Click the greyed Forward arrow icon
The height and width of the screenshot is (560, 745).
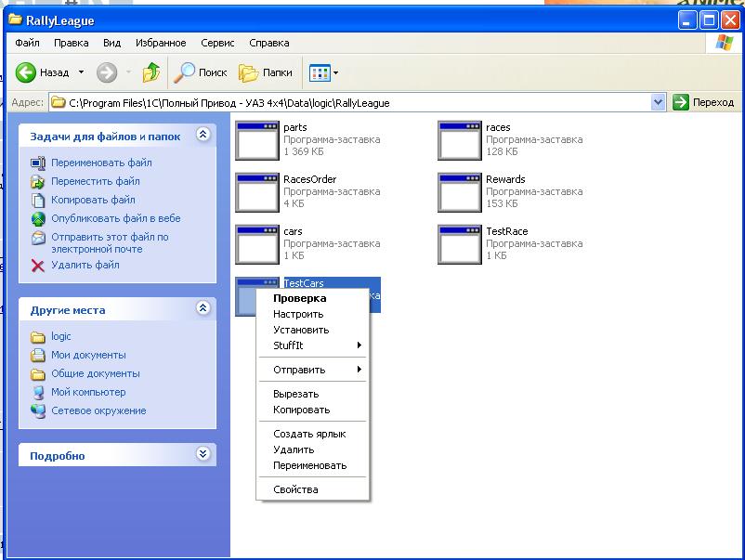click(107, 72)
